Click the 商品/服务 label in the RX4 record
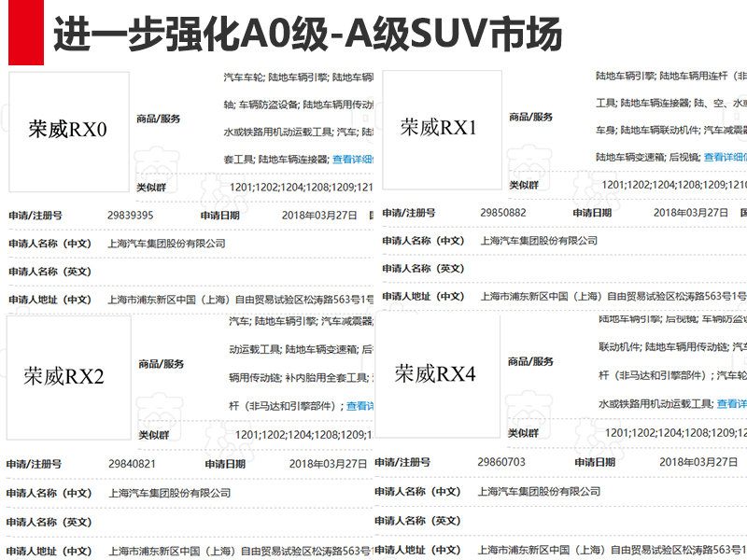The height and width of the screenshot is (560, 747). [x=530, y=361]
